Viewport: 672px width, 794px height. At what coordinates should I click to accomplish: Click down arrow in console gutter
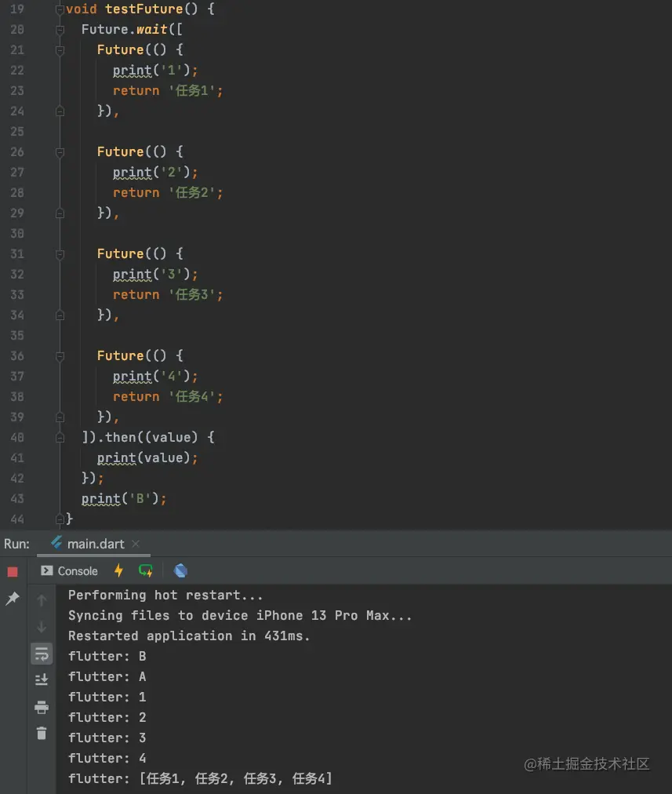pyautogui.click(x=42, y=627)
